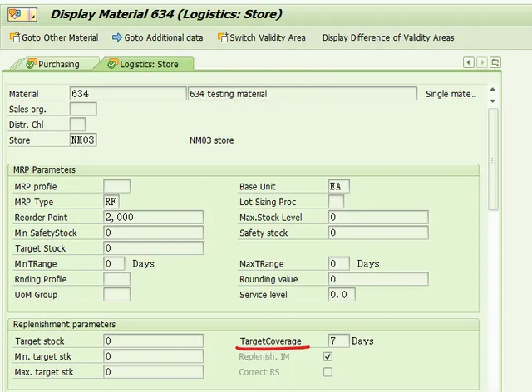This screenshot has width=532, height=392.
Task: Toggle the Replenish. IM checkbox
Action: point(328,356)
